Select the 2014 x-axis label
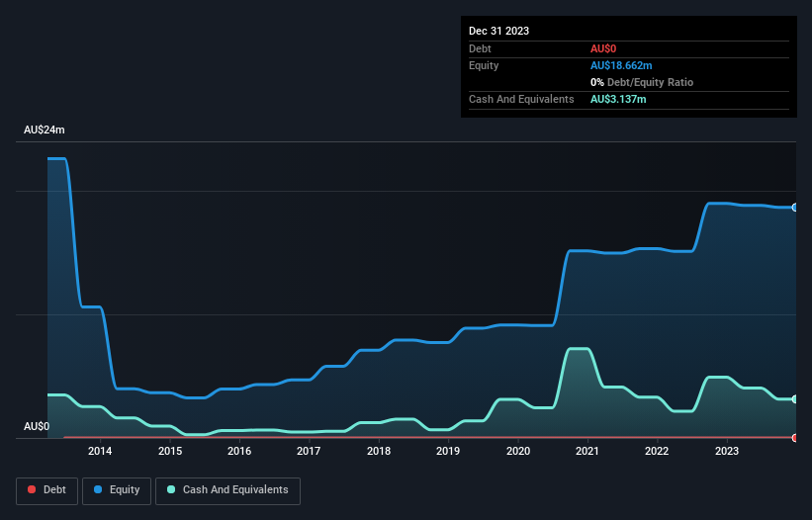 pos(100,451)
